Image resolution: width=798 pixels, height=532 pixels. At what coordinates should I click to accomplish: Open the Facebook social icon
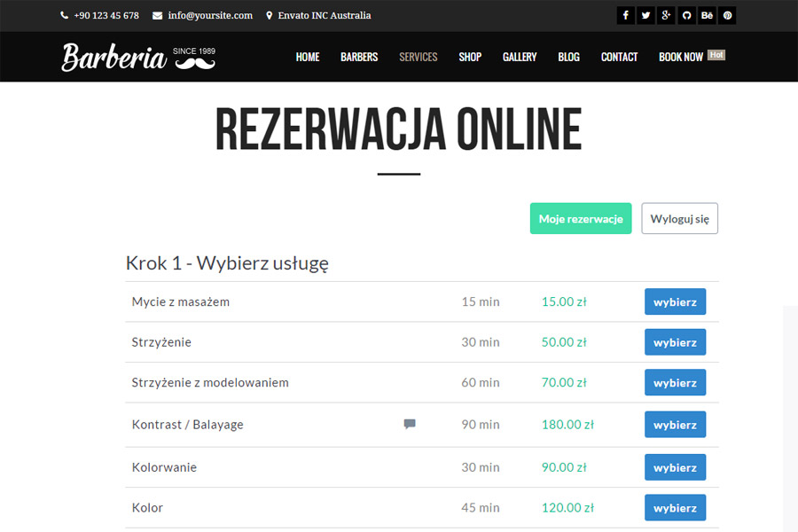625,16
